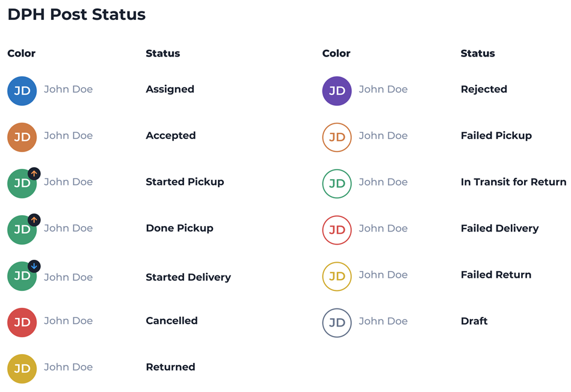Click the orange Accepted status avatar
This screenshot has height=392, width=571.
(x=22, y=138)
